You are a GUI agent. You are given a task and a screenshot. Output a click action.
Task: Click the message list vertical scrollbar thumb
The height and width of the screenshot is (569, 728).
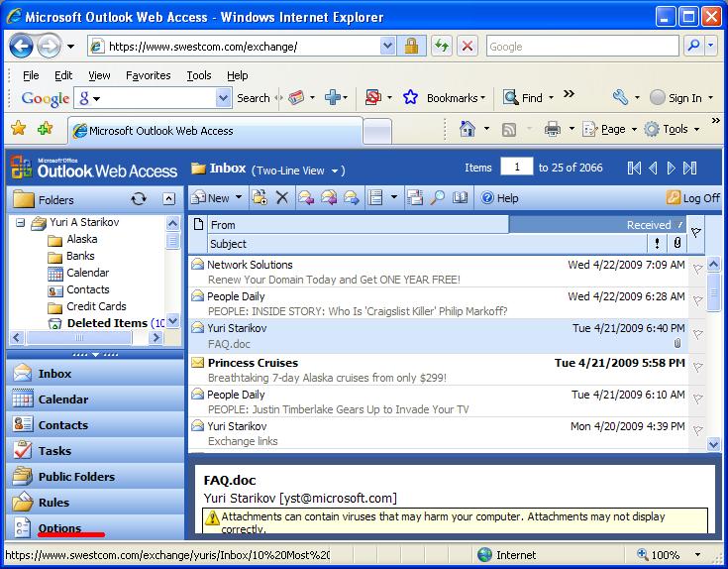(x=713, y=292)
